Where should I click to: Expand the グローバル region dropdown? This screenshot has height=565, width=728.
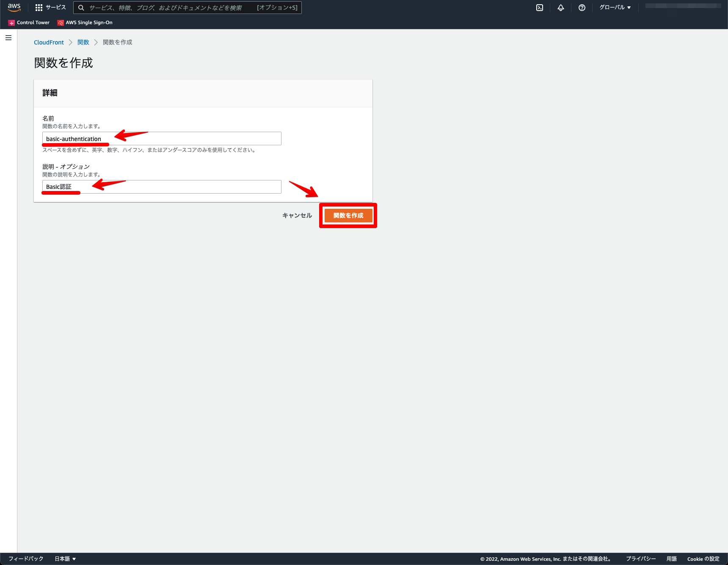tap(615, 8)
